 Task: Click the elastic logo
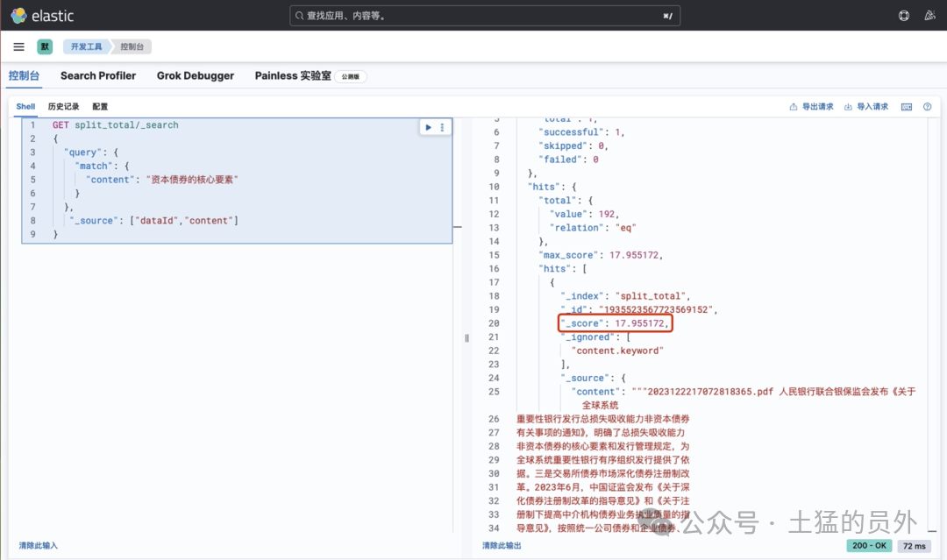point(42,16)
